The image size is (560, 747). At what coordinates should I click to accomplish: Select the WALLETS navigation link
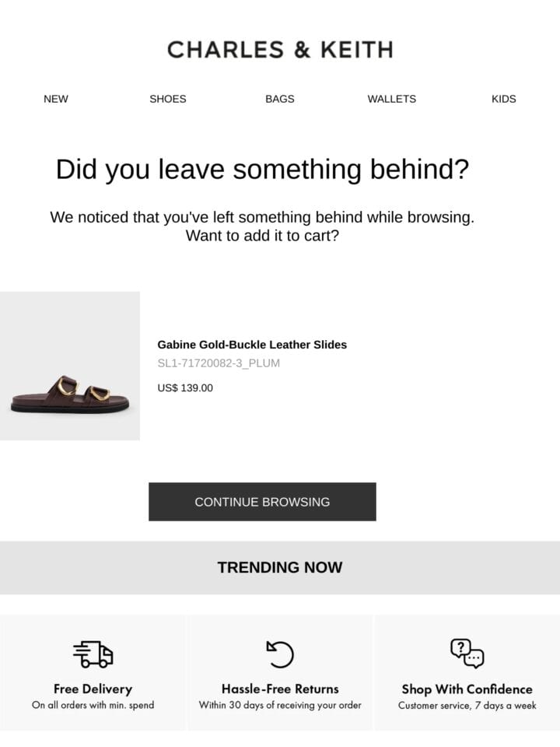tap(392, 99)
